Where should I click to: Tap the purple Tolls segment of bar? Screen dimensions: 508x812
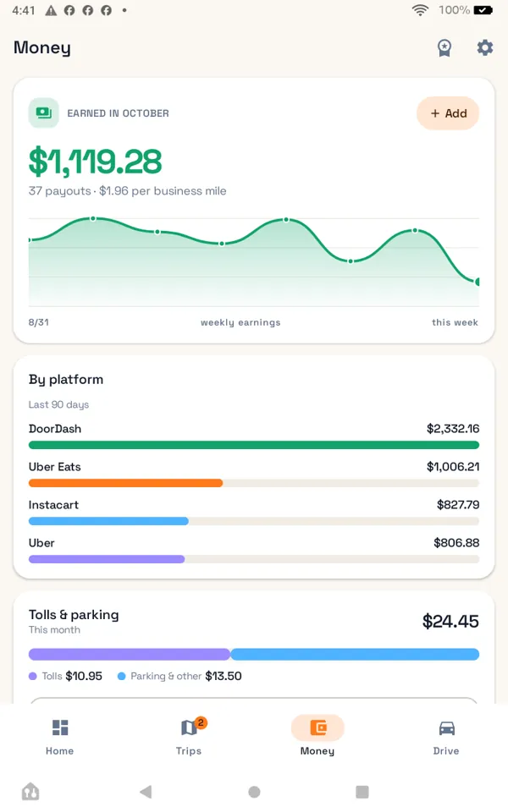[129, 654]
